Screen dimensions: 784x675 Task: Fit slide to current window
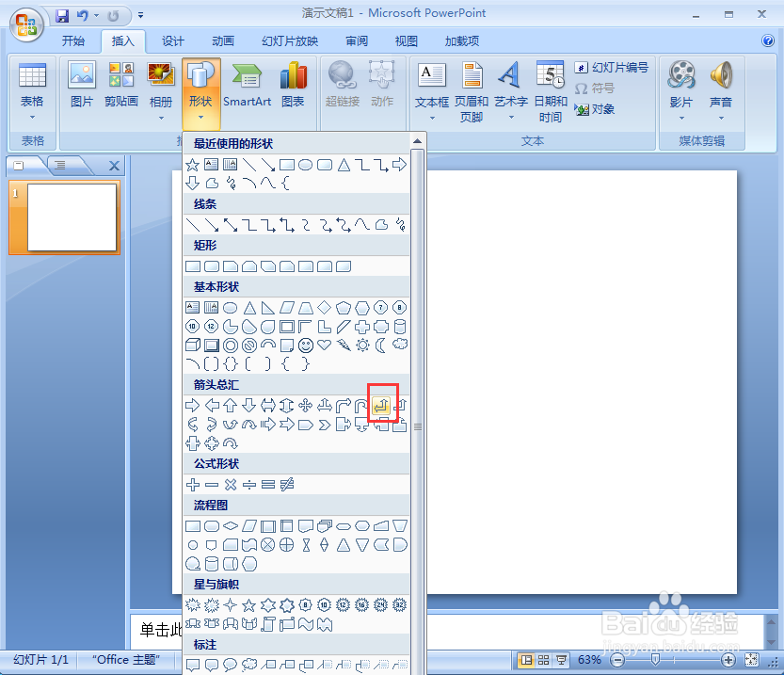click(x=751, y=660)
